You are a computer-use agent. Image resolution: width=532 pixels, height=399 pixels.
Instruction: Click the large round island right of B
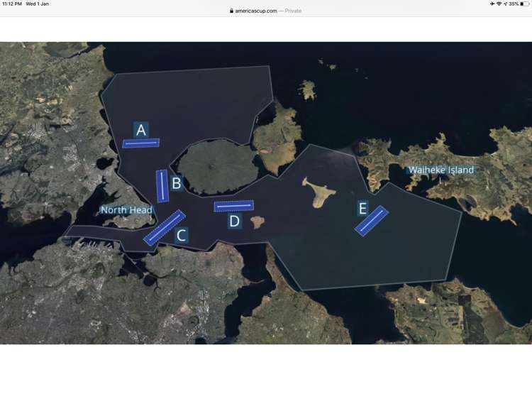[x=216, y=167]
